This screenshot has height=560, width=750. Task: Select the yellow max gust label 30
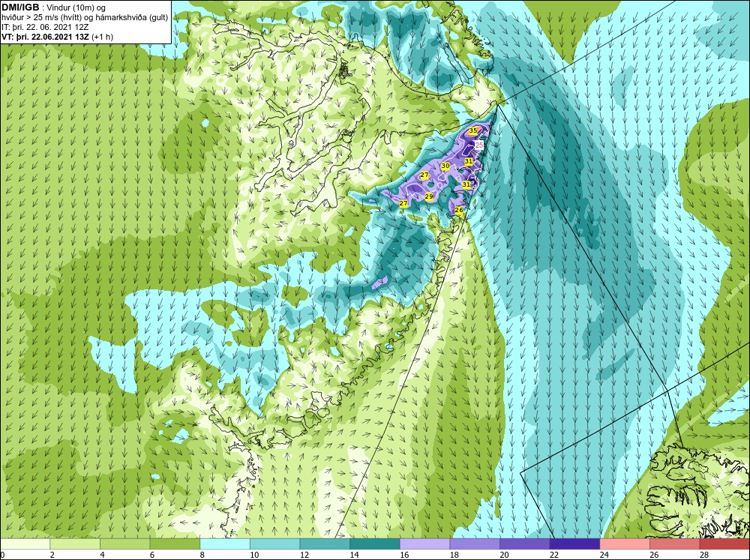pos(445,166)
